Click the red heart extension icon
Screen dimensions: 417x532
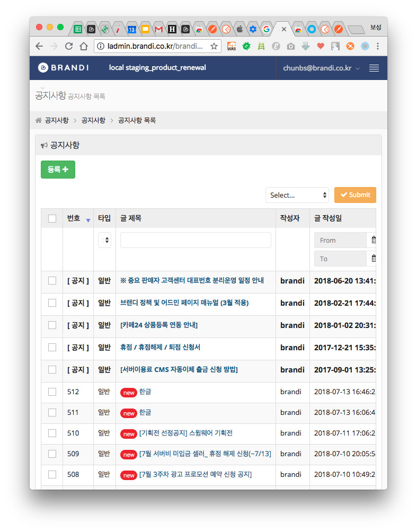(320, 46)
